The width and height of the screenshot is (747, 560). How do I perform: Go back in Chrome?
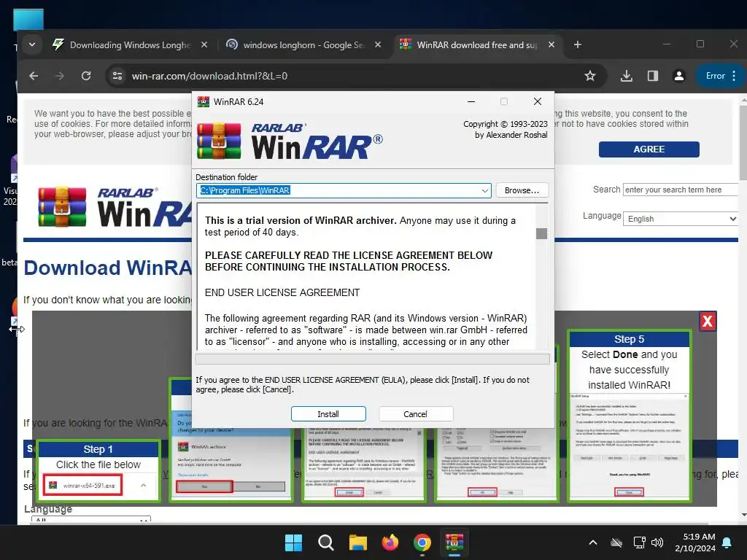34,76
